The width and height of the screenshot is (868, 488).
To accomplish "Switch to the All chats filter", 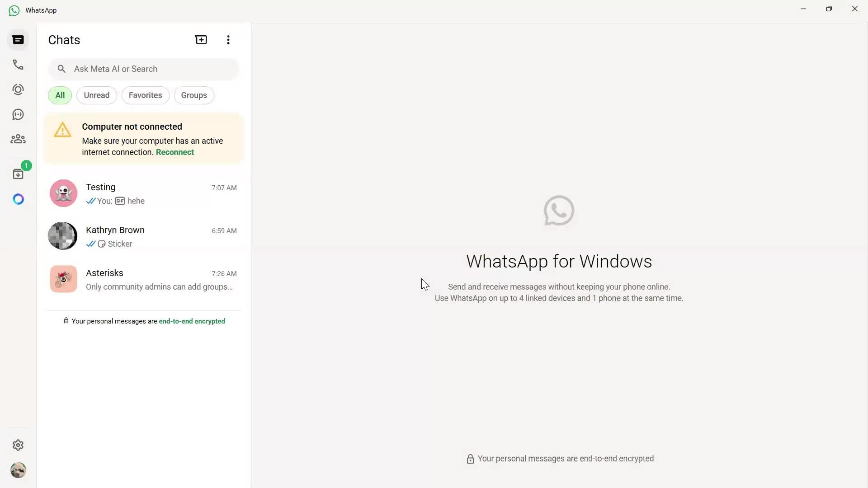I will [x=59, y=95].
